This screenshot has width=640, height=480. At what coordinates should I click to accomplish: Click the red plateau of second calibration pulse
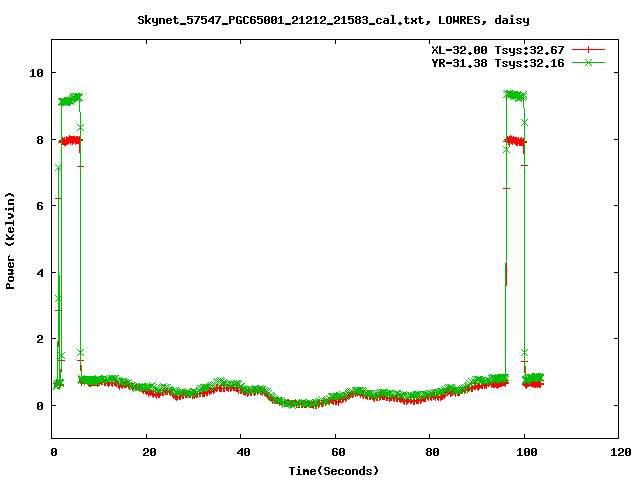pos(515,141)
